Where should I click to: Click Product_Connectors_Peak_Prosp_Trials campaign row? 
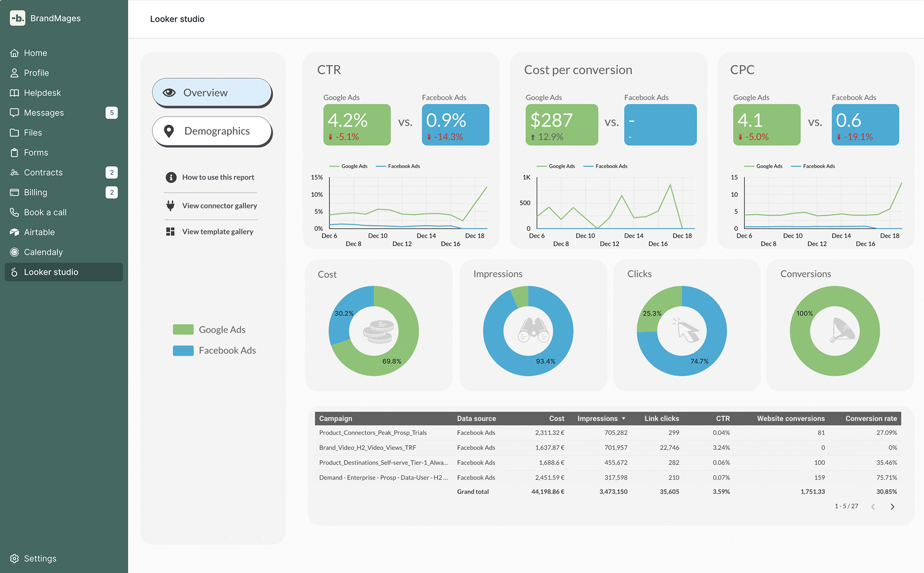608,433
